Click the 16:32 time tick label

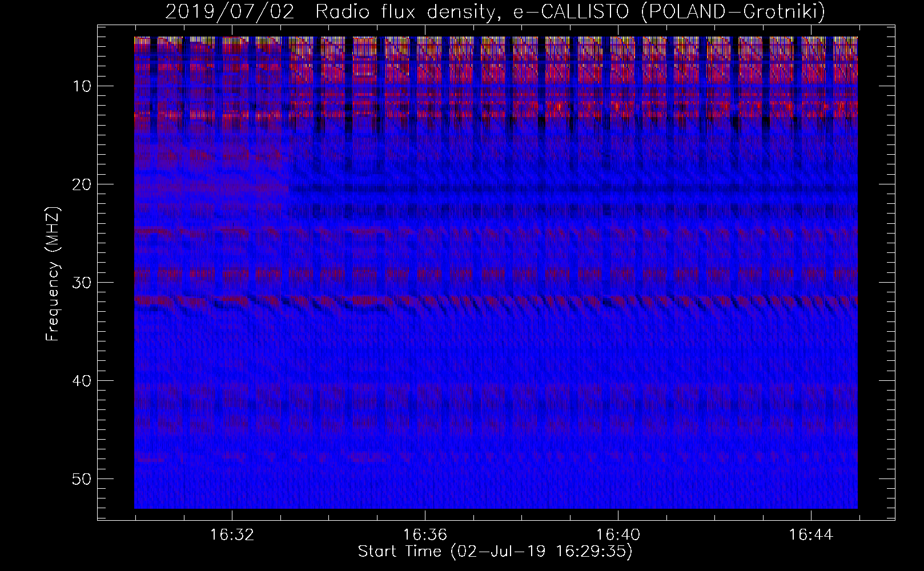[232, 535]
